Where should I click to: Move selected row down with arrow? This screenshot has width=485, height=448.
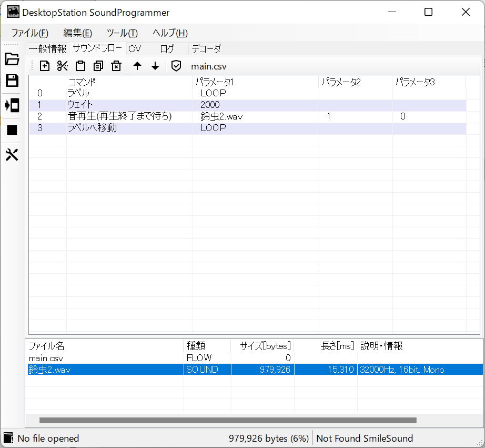[155, 66]
